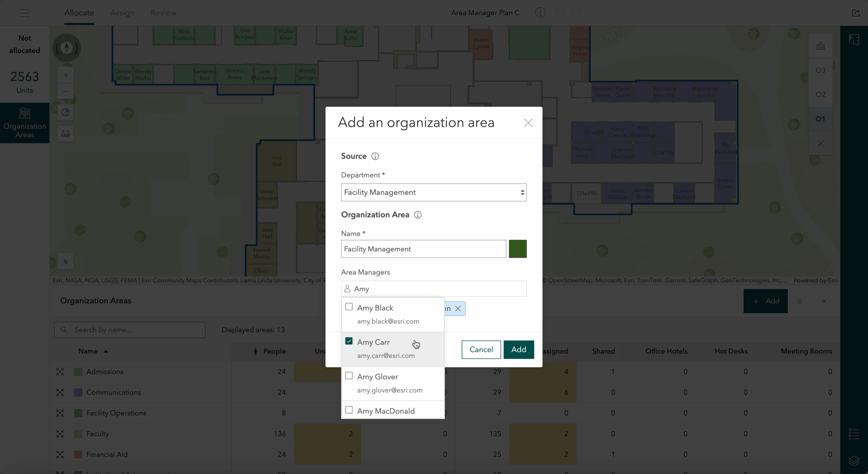Collapse the Organization Areas panel chevrons
Viewport: 868px width, 474px height.
pos(800,301)
